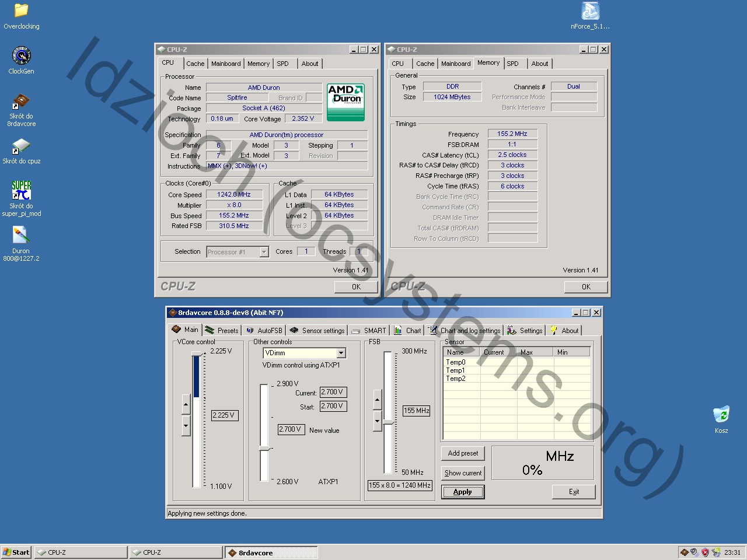
Task: Click the right CPU-Z window title icon
Action: click(x=391, y=50)
